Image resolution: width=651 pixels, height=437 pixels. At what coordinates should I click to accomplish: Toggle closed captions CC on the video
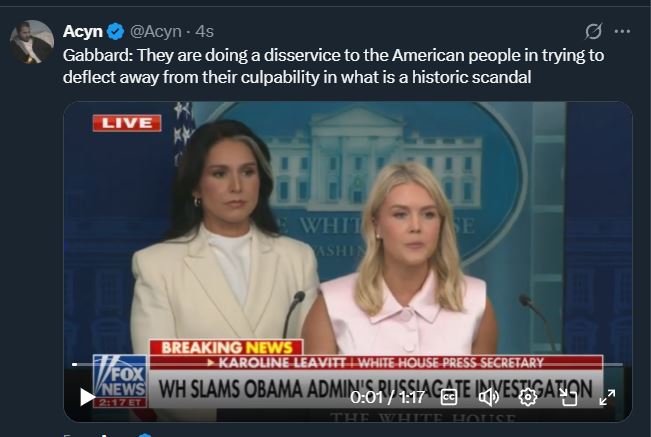click(449, 397)
